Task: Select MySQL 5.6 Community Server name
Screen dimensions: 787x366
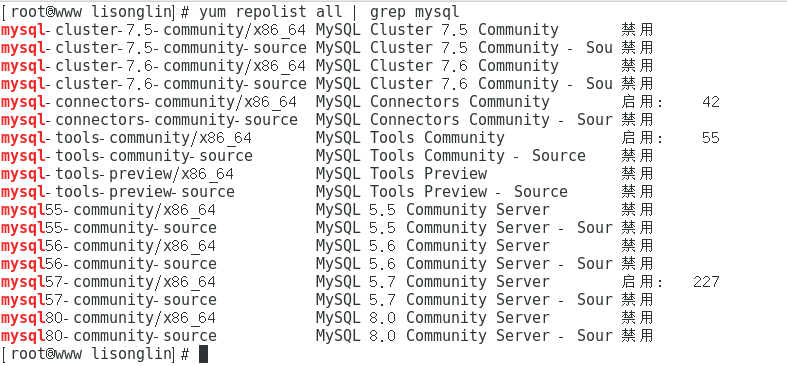Action: tap(433, 246)
